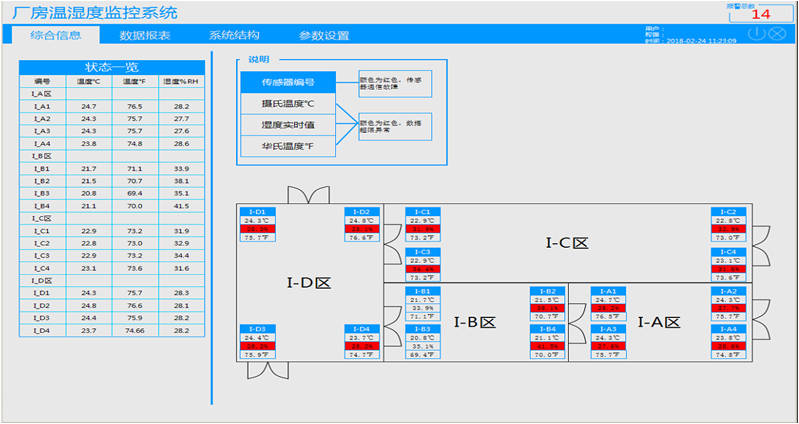Select sensor I-A1 header on floor plan
The width and height of the screenshot is (799, 424).
[x=608, y=291]
